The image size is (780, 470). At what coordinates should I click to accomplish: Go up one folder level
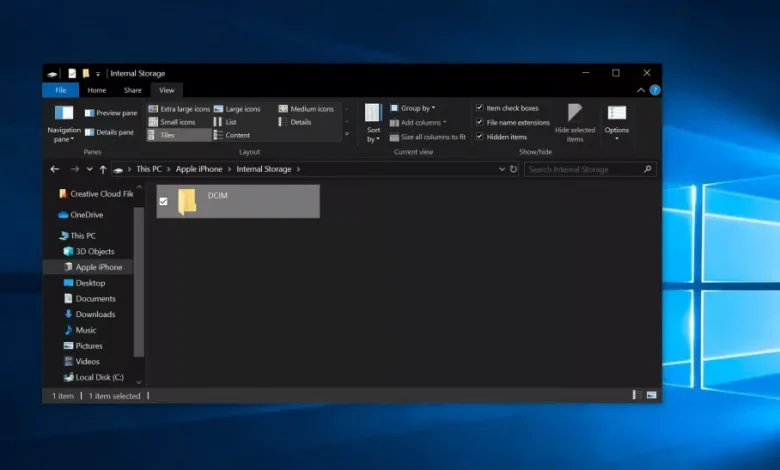[x=102, y=170]
